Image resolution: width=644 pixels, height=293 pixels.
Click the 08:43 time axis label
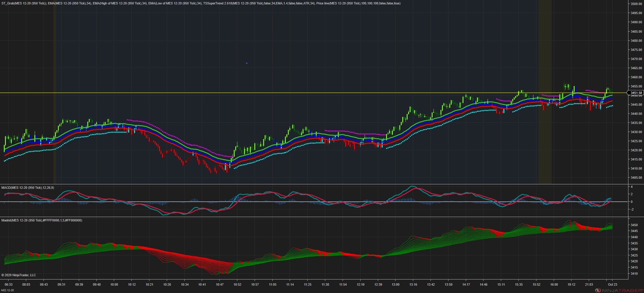coord(44,284)
